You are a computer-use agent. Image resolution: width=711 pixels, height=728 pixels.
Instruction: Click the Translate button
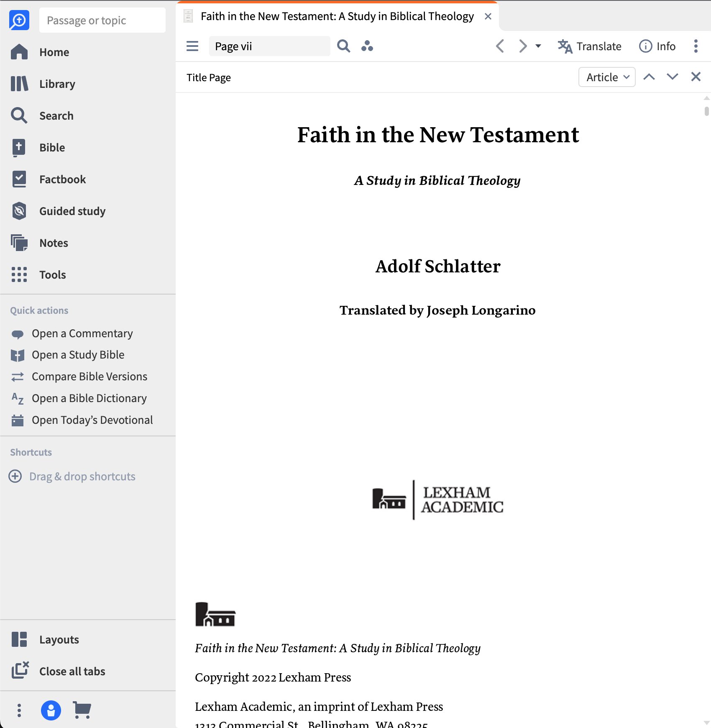[x=589, y=46]
